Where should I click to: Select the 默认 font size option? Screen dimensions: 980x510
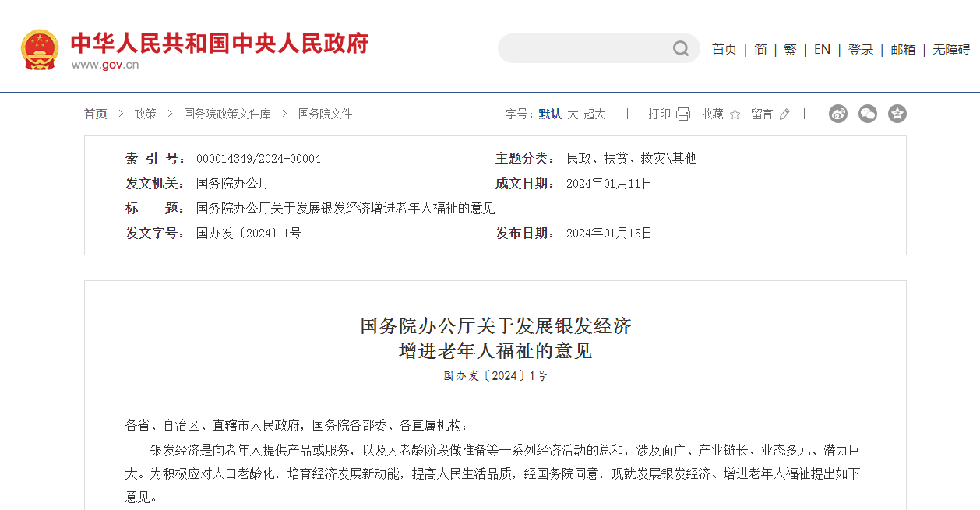(x=548, y=114)
